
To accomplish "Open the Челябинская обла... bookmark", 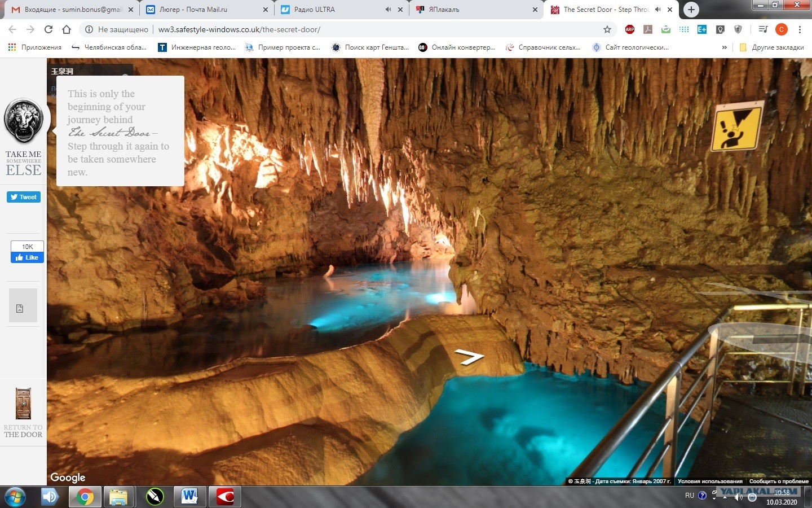I will tap(109, 47).
